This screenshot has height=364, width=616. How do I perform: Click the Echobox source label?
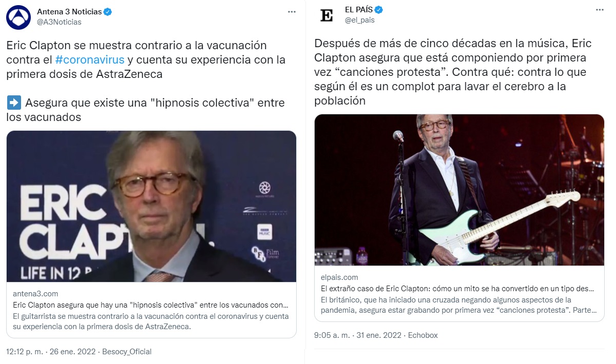coord(422,335)
